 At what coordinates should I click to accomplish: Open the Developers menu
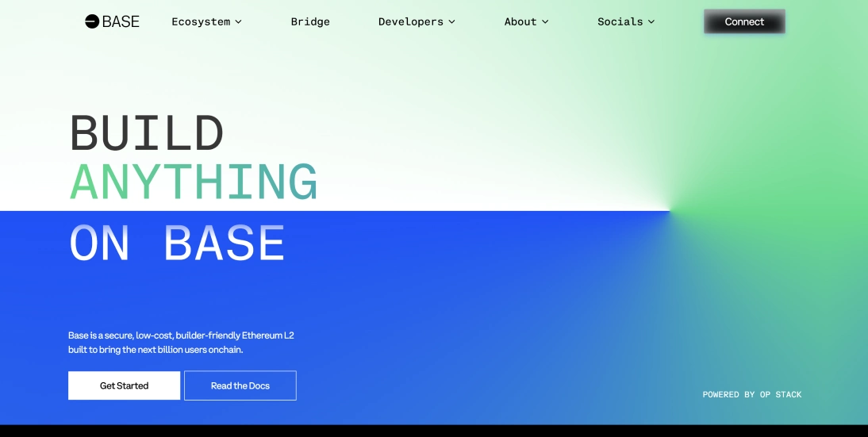[417, 21]
